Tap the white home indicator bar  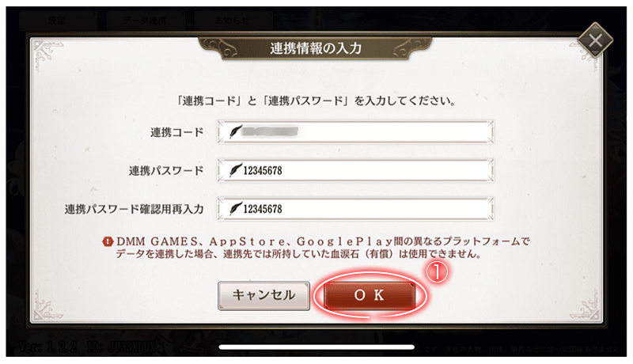[x=316, y=347]
